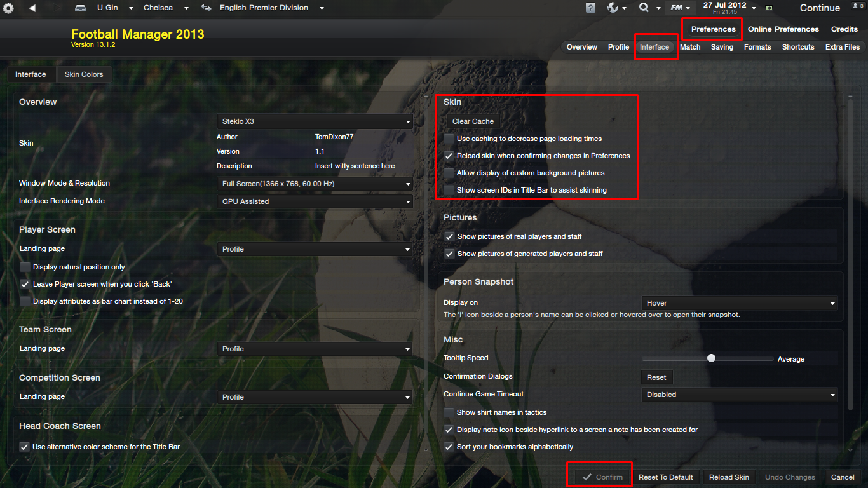Click the online users icon next to Continue
Image resolution: width=868 pixels, height=488 pixels.
(858, 7)
